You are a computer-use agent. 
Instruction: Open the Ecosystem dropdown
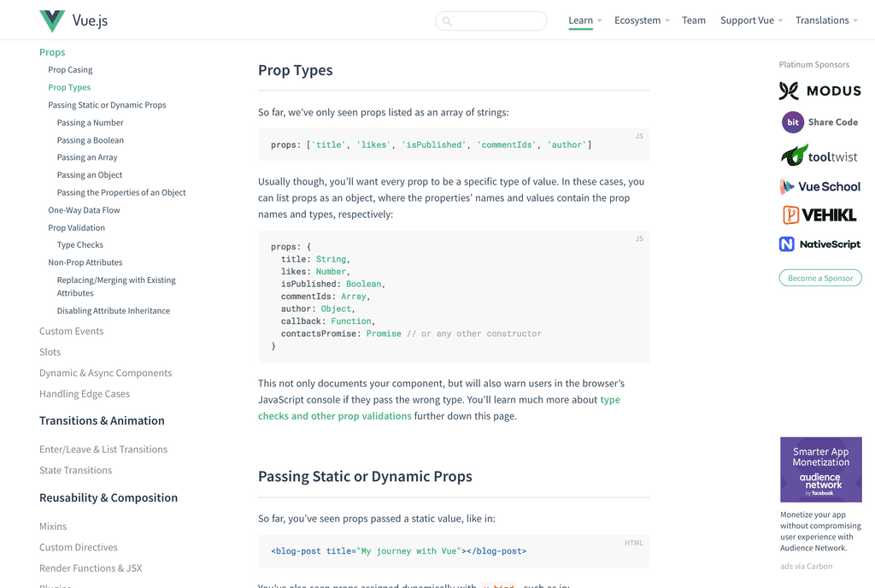coord(637,20)
